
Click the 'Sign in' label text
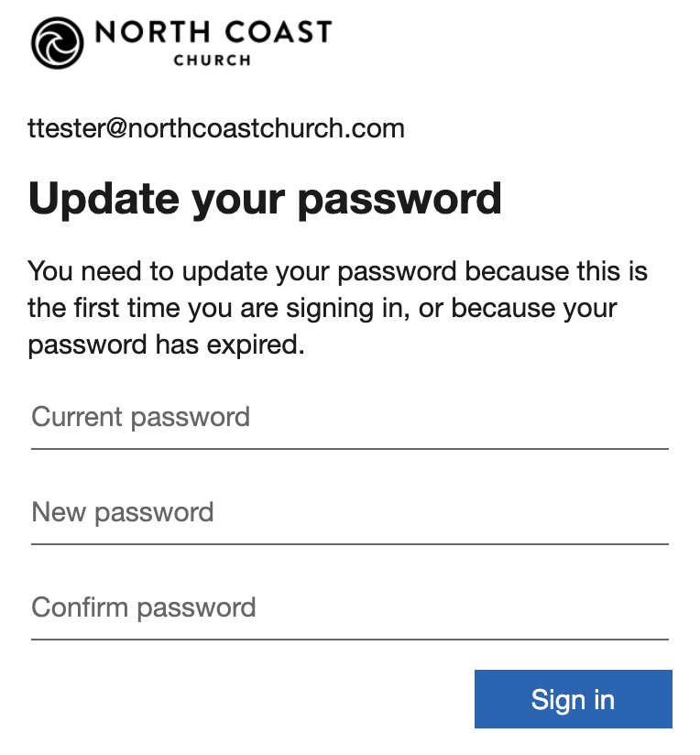573,700
